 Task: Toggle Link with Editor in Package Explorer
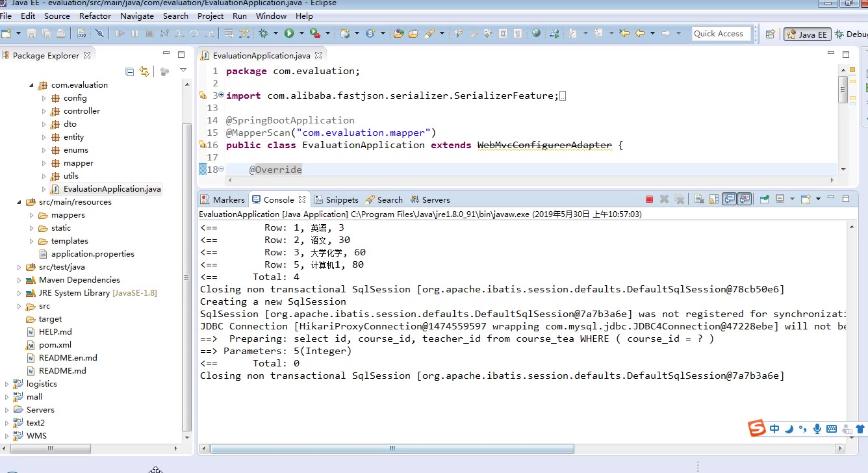click(x=144, y=71)
